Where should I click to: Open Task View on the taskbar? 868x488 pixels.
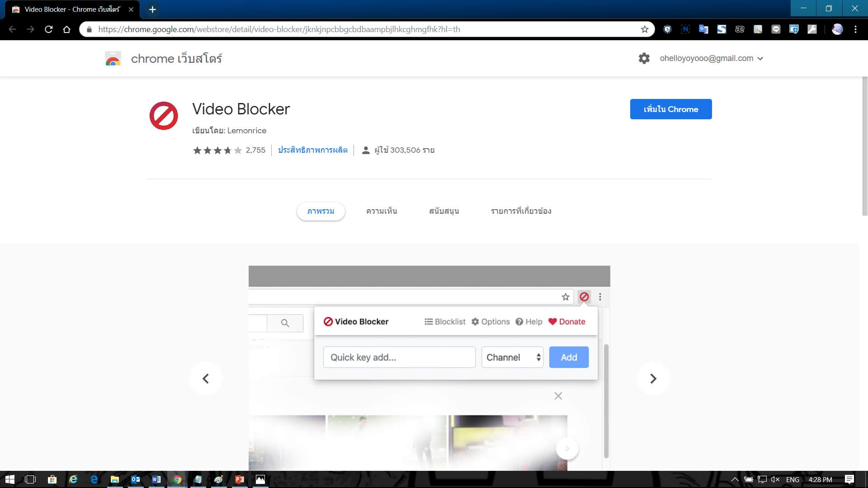pos(30,479)
